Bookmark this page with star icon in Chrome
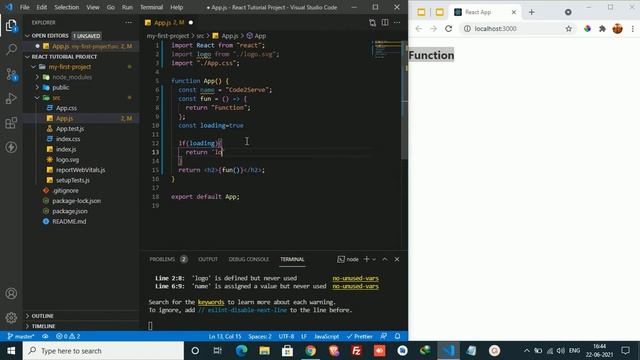640x360 pixels. point(569,29)
